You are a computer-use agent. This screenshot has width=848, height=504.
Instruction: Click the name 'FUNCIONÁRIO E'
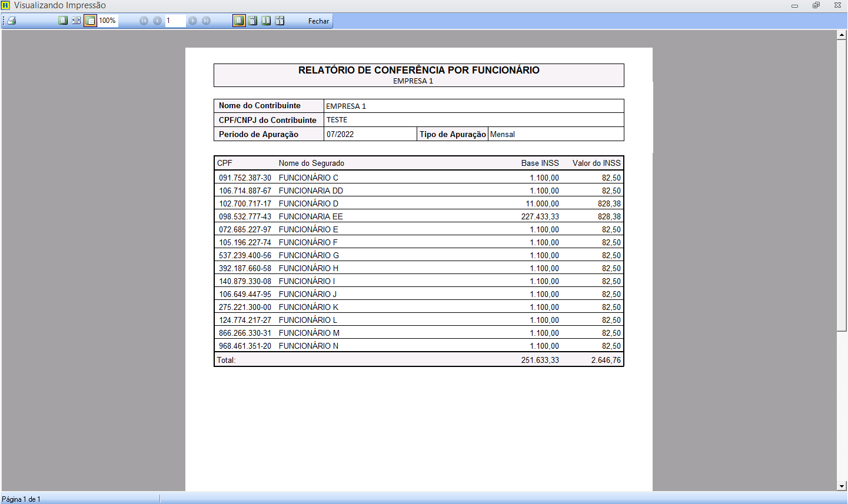click(308, 229)
